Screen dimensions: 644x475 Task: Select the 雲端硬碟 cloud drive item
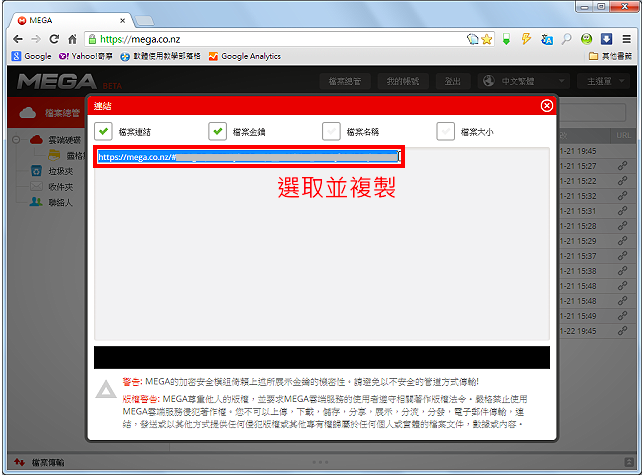(x=55, y=140)
